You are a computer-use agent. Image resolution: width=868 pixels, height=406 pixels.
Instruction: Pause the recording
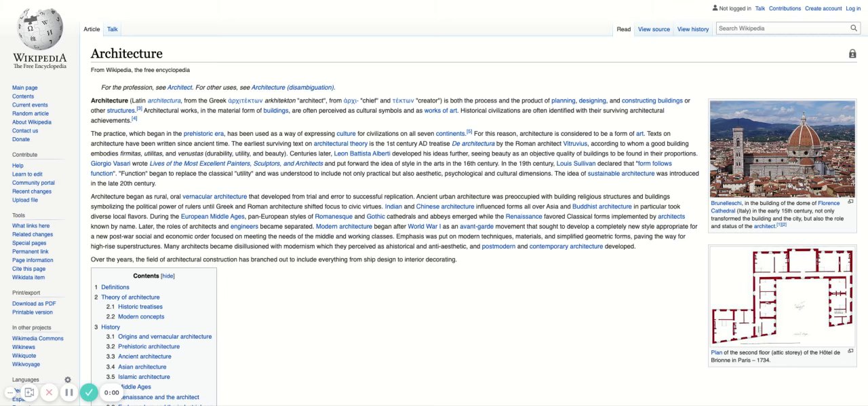(68, 392)
